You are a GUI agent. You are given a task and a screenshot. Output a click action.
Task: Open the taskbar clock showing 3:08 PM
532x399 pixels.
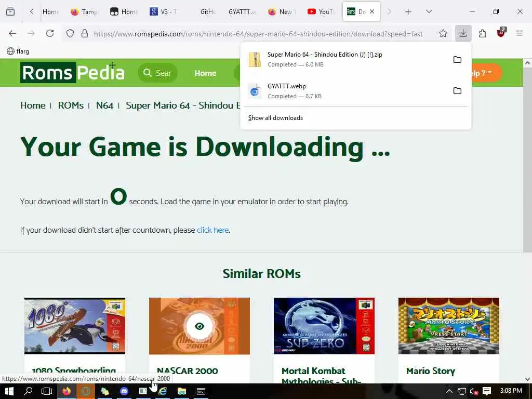(x=511, y=391)
